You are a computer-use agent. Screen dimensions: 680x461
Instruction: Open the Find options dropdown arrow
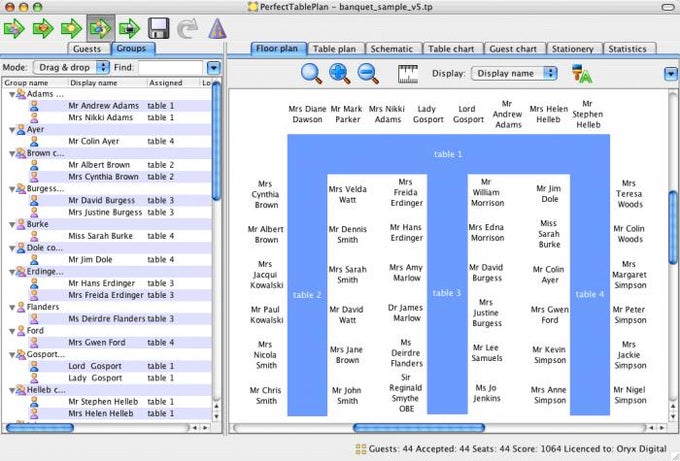pyautogui.click(x=214, y=68)
